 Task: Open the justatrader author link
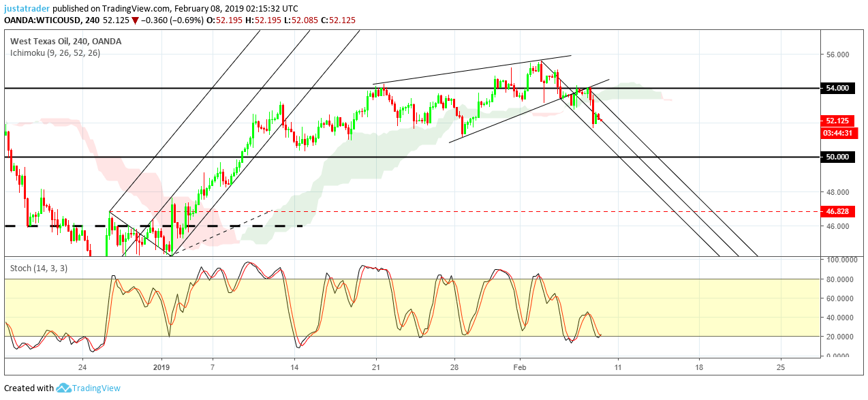point(27,9)
